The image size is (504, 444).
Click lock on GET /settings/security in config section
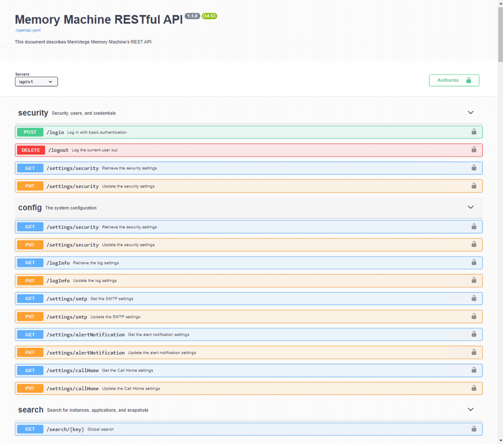(474, 227)
